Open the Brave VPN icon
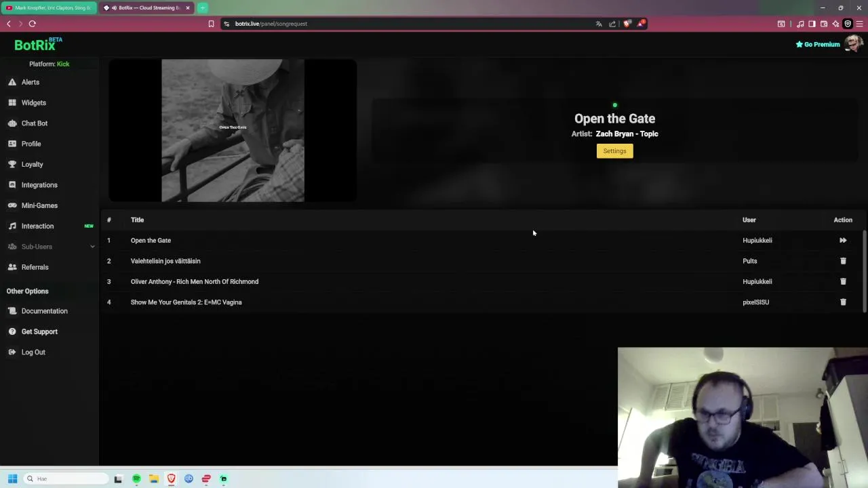Screen dimensions: 868x488 coord(848,24)
